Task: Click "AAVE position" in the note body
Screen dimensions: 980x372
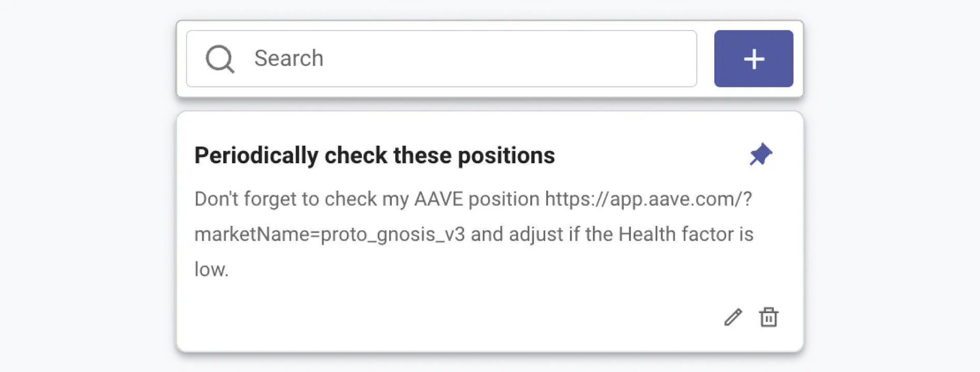Action: click(477, 199)
